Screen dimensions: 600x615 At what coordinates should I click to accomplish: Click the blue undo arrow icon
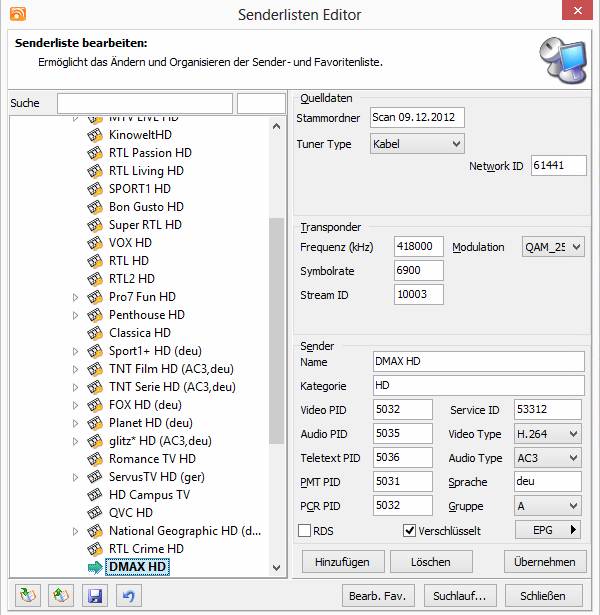(128, 595)
